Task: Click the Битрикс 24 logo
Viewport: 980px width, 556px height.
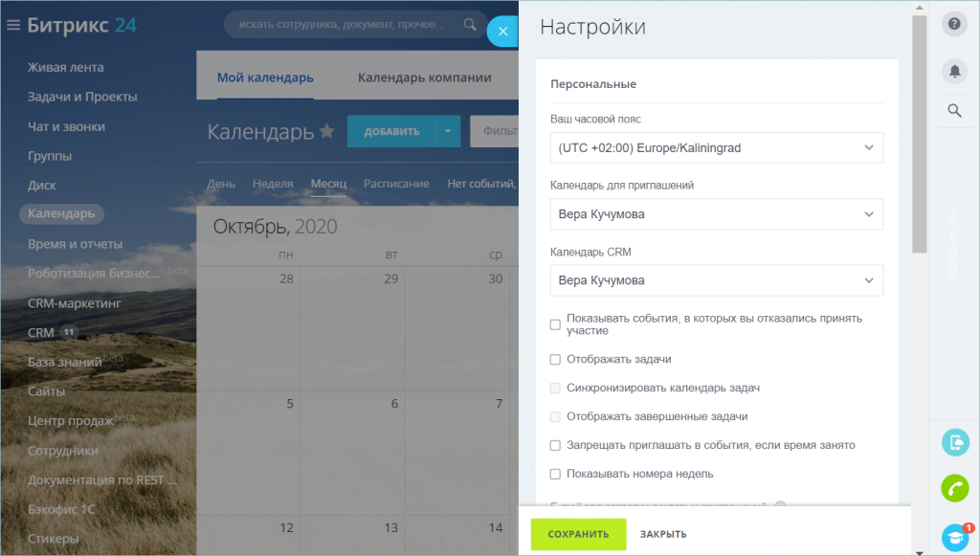Action: (82, 25)
